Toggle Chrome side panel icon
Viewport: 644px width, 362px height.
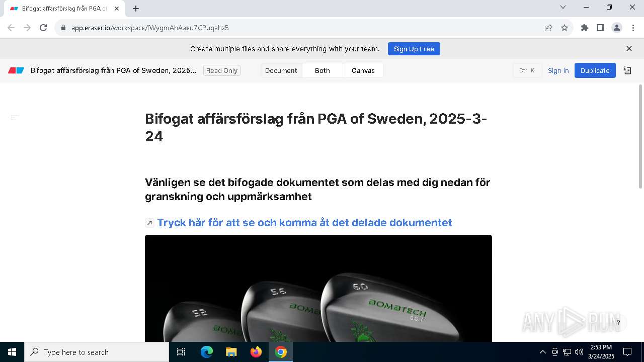pos(601,28)
